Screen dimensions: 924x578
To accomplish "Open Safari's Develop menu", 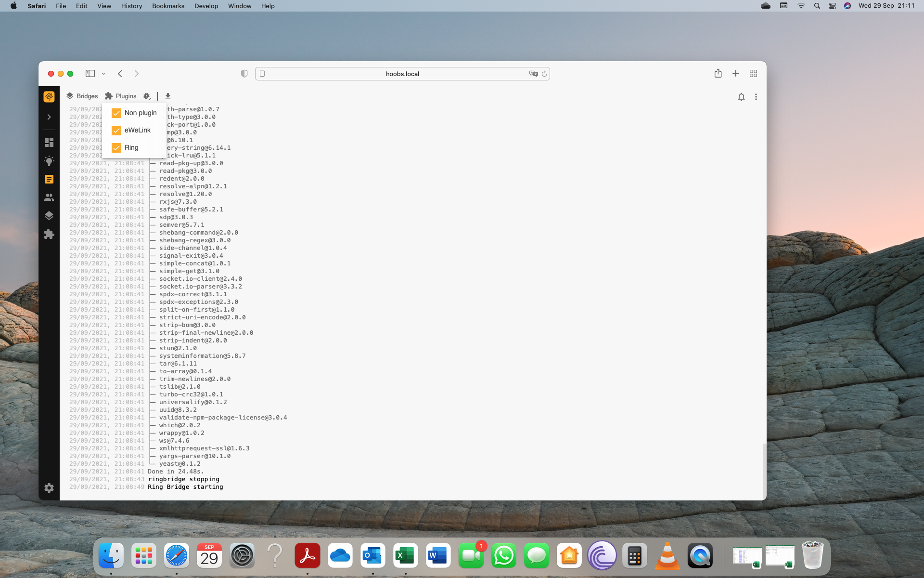I will (206, 6).
